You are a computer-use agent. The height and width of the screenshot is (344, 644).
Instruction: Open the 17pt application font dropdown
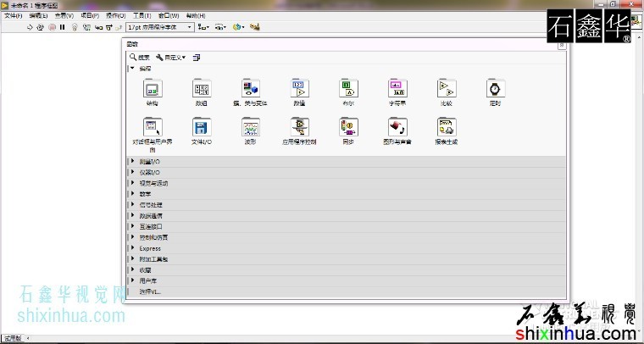160,27
